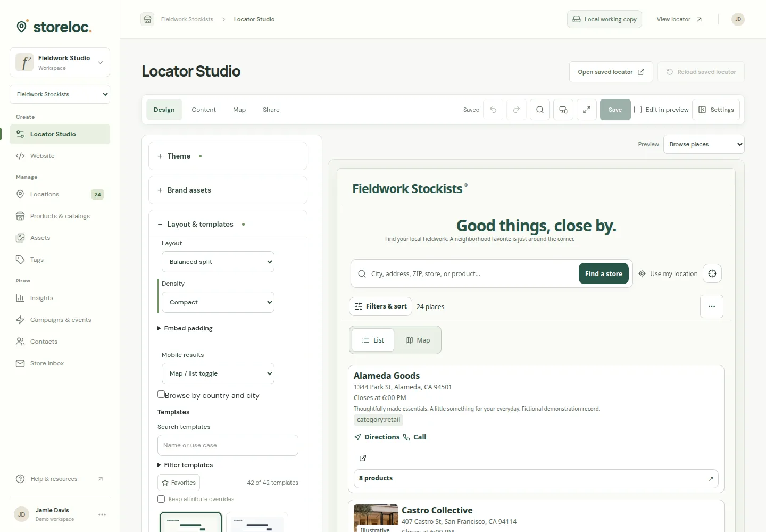This screenshot has height=532, width=766.
Task: Open Store inbox in sidebar
Action: click(60, 363)
